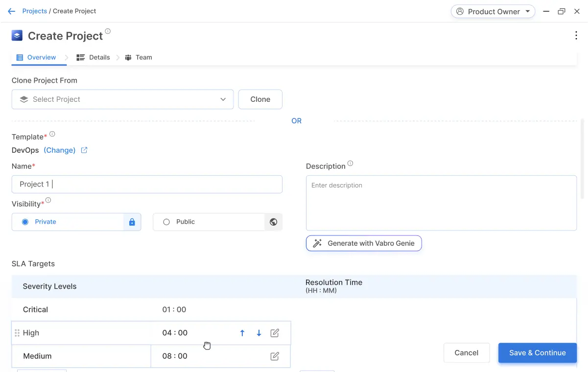The width and height of the screenshot is (588, 372).
Task: Move High severity row up
Action: 242,333
